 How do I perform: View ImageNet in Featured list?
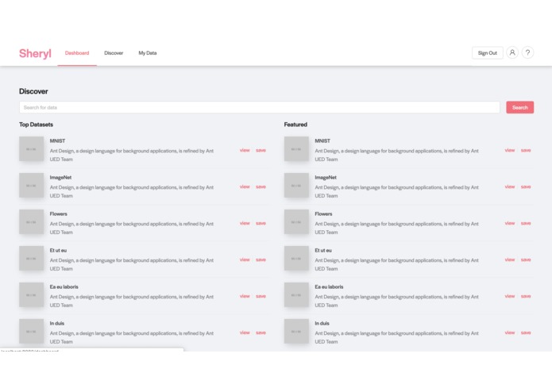point(510,187)
